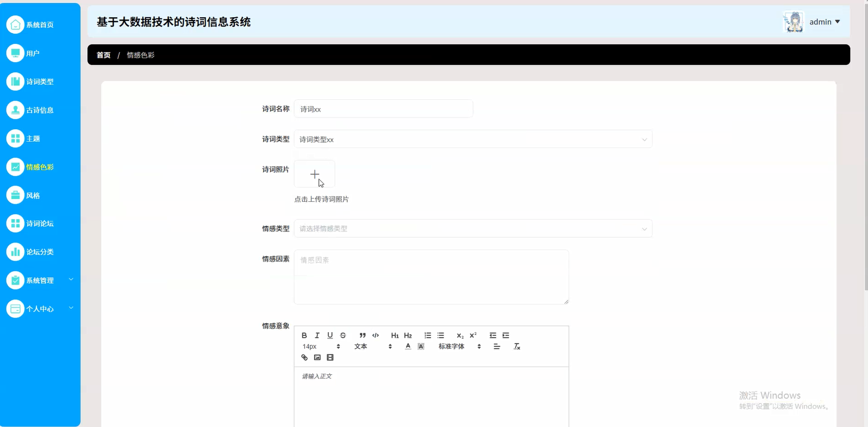Click the plus box to upload 诗词照片
Viewport: 868px width, 427px height.
pyautogui.click(x=314, y=174)
